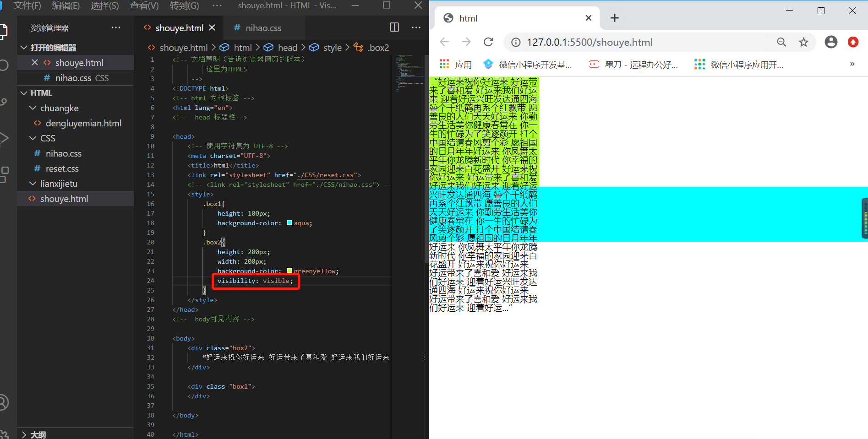Open Apps (应用) bookmark shortcut
This screenshot has height=439, width=868.
point(456,65)
